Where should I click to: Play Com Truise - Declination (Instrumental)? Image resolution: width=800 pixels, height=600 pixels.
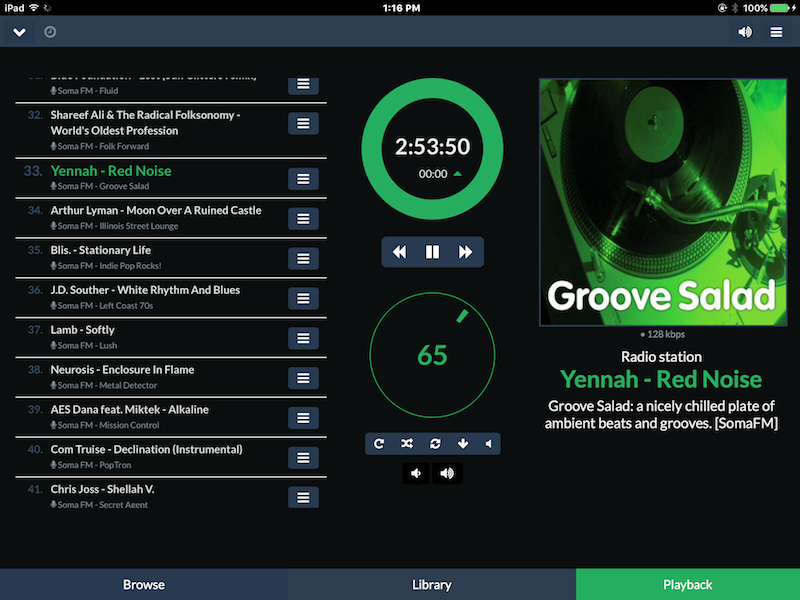pyautogui.click(x=146, y=449)
